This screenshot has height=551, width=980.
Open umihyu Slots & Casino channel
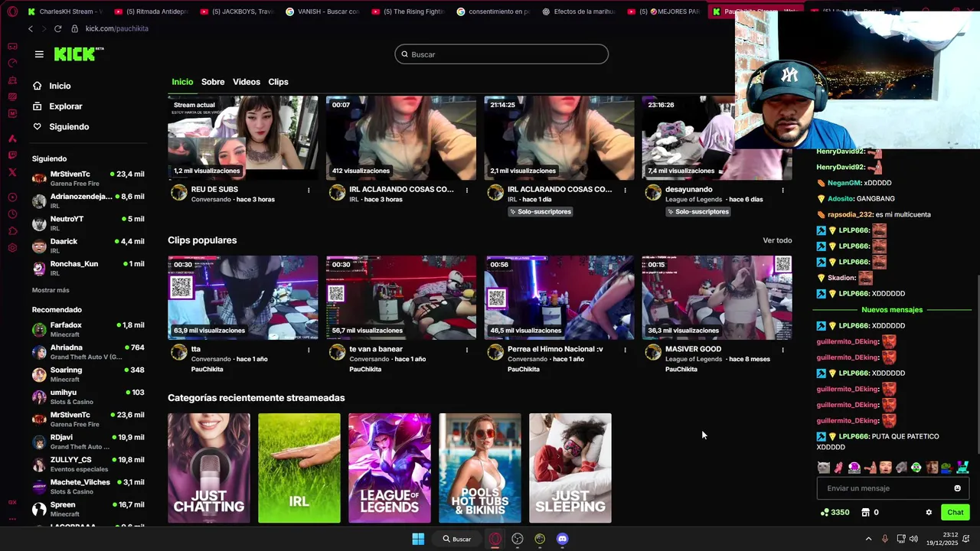pyautogui.click(x=88, y=396)
